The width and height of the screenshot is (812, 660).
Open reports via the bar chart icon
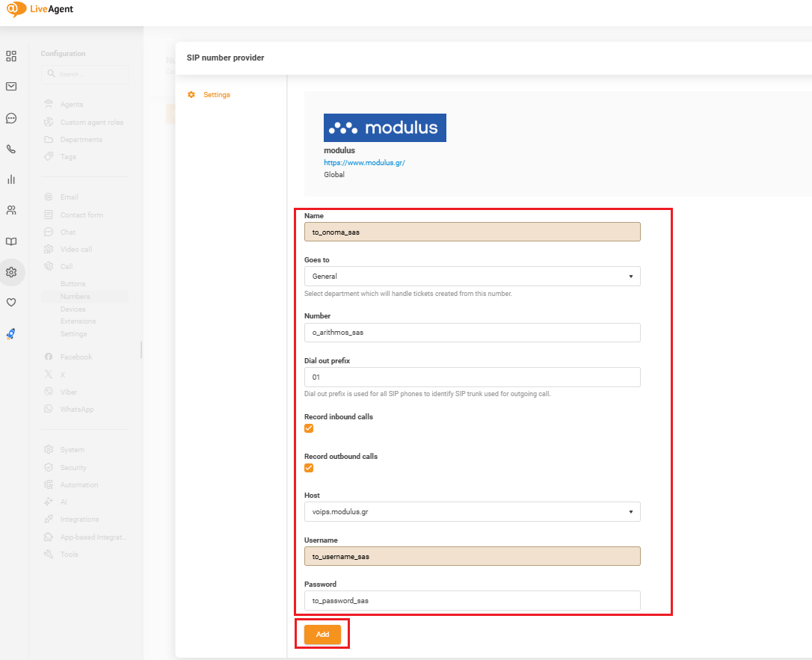[11, 179]
